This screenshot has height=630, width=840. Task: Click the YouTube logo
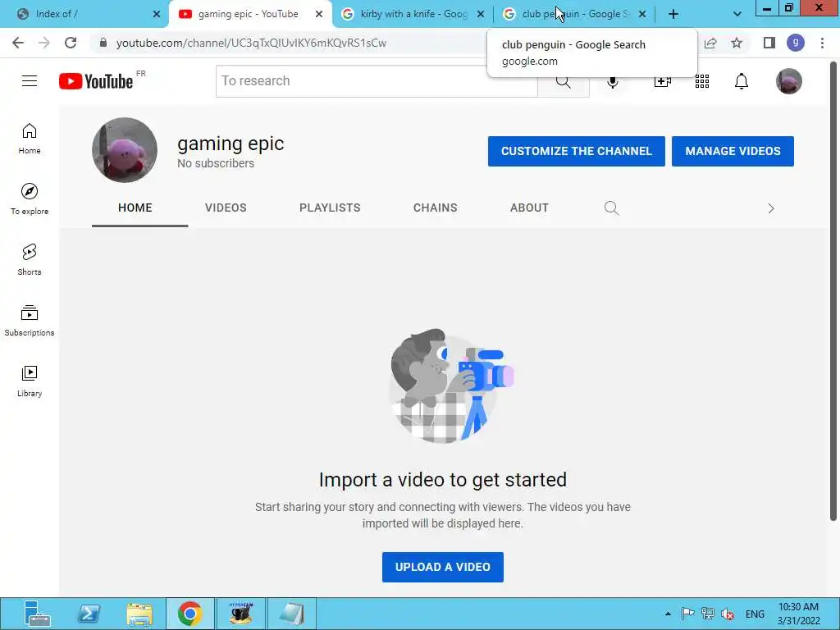click(x=96, y=81)
